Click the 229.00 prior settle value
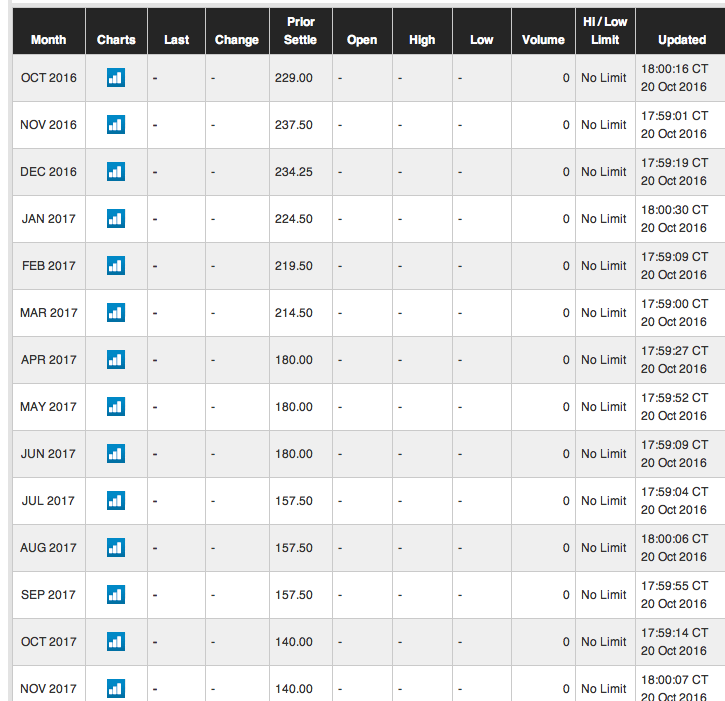Image resolution: width=725 pixels, height=701 pixels. (x=294, y=78)
